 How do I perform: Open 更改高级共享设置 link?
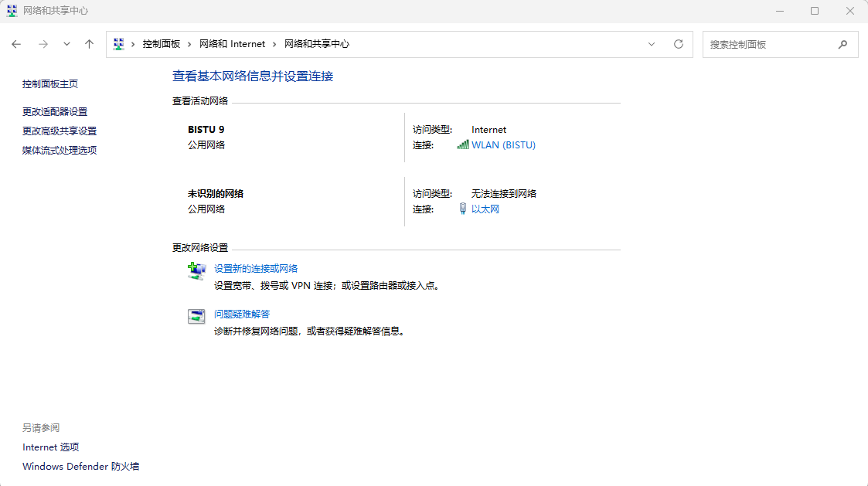coord(60,131)
